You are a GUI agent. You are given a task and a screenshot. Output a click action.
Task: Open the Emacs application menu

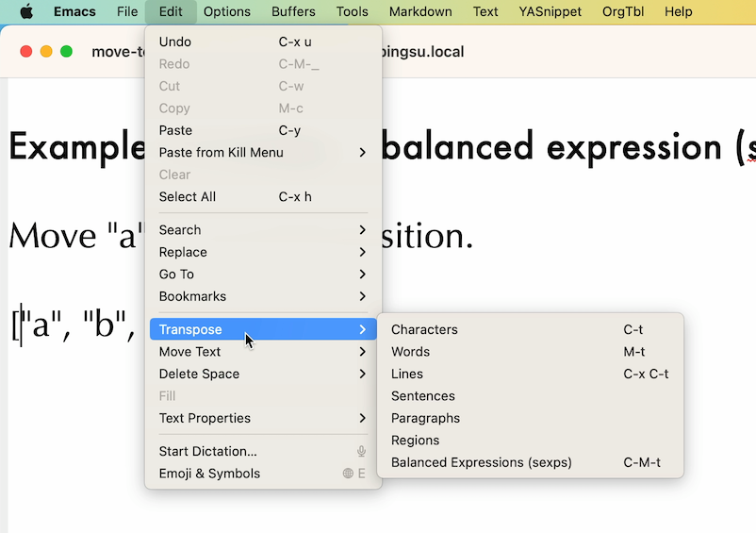[74, 11]
